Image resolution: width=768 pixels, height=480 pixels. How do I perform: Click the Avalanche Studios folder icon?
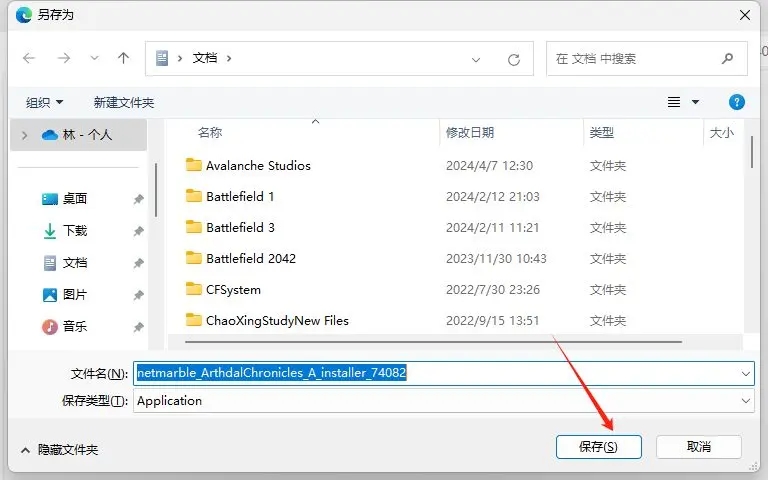(193, 165)
